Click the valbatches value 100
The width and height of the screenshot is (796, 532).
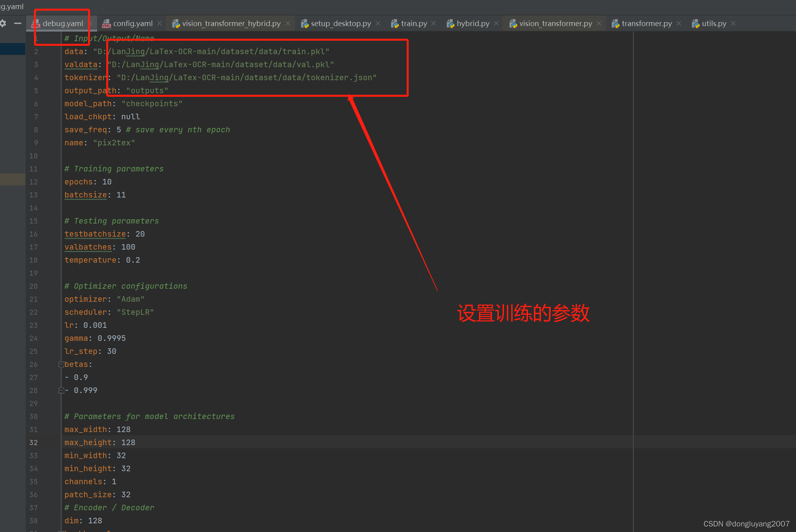128,247
